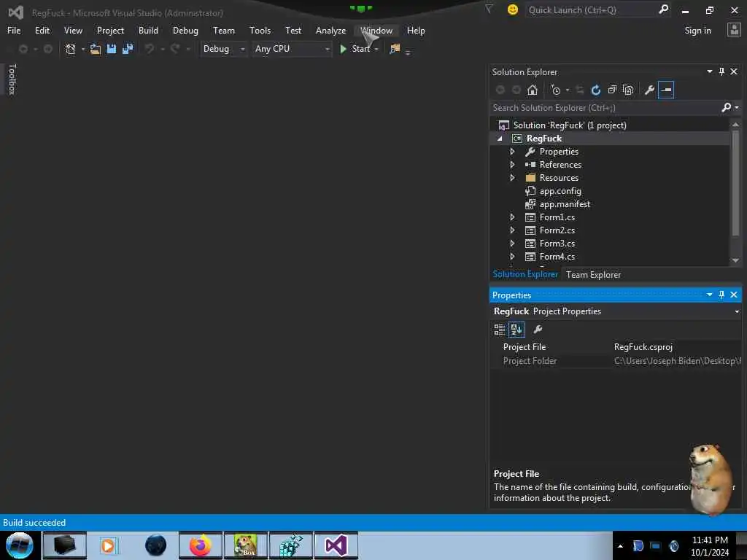
Task: Click the Collapse All icon in Solution Explorer
Action: 612,90
